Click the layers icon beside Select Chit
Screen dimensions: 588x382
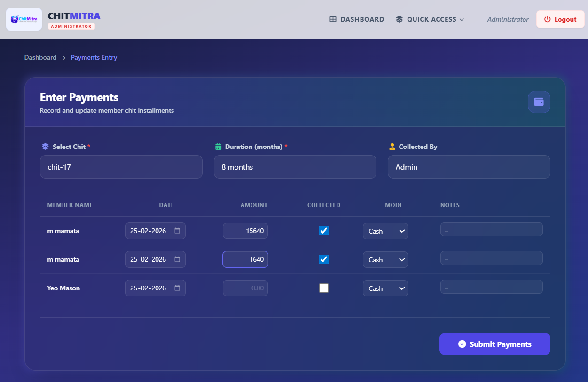click(45, 147)
